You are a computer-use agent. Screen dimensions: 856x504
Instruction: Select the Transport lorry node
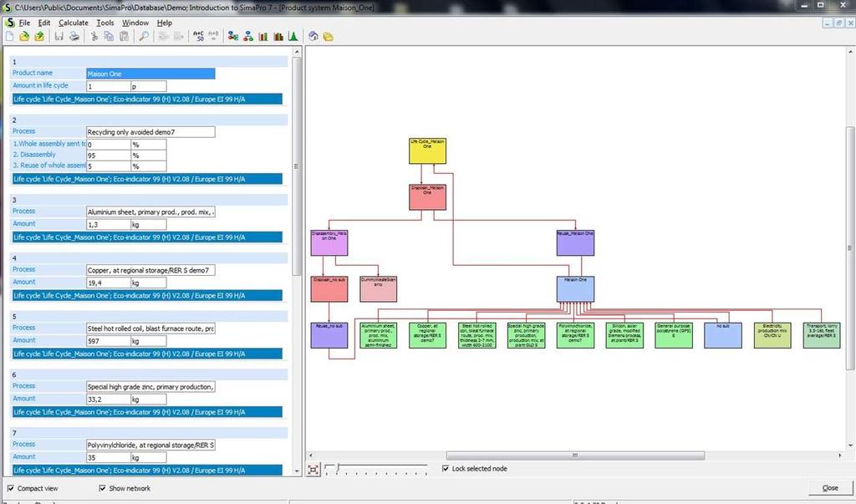(x=822, y=335)
